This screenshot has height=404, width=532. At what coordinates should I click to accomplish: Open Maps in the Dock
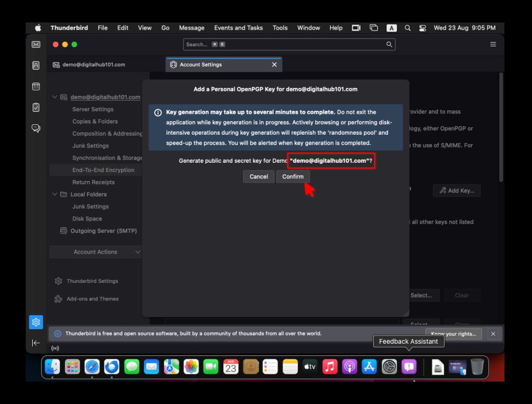point(171,367)
